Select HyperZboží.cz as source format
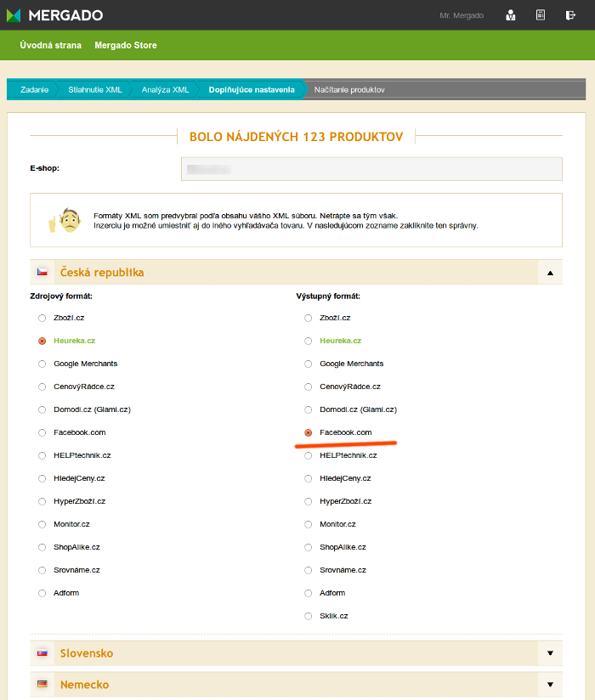This screenshot has height=700, width=595. (42, 501)
